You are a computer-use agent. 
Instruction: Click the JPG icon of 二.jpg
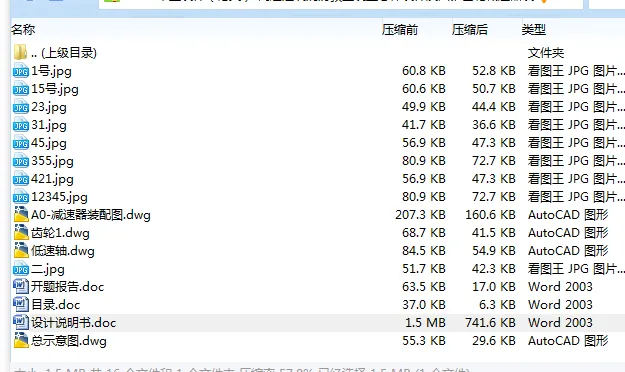[21, 269]
